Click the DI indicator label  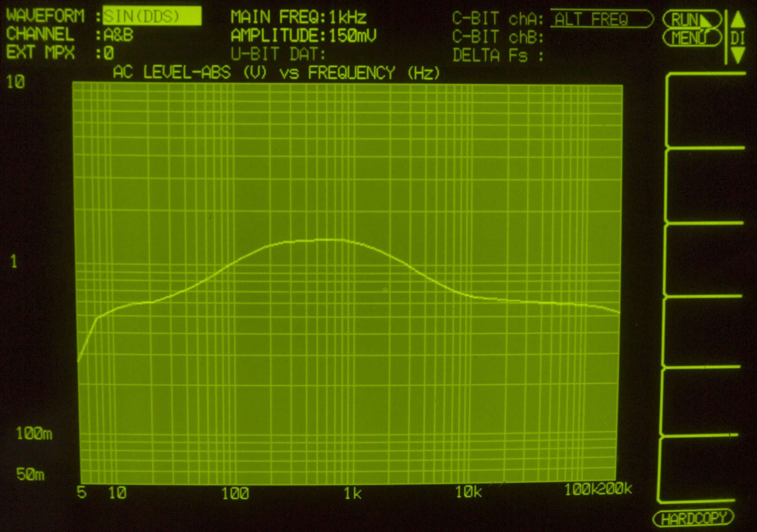pos(737,38)
